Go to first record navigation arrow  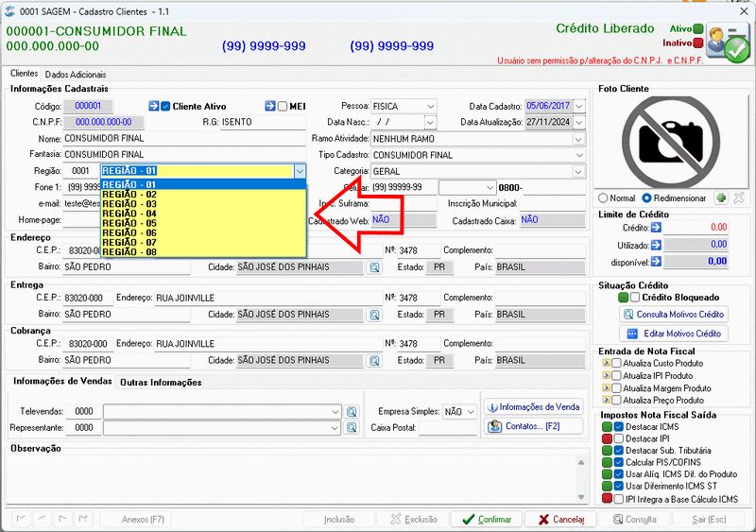(x=21, y=519)
